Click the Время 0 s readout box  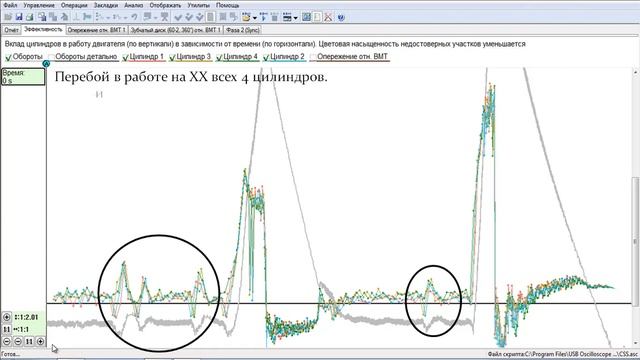[x=23, y=77]
